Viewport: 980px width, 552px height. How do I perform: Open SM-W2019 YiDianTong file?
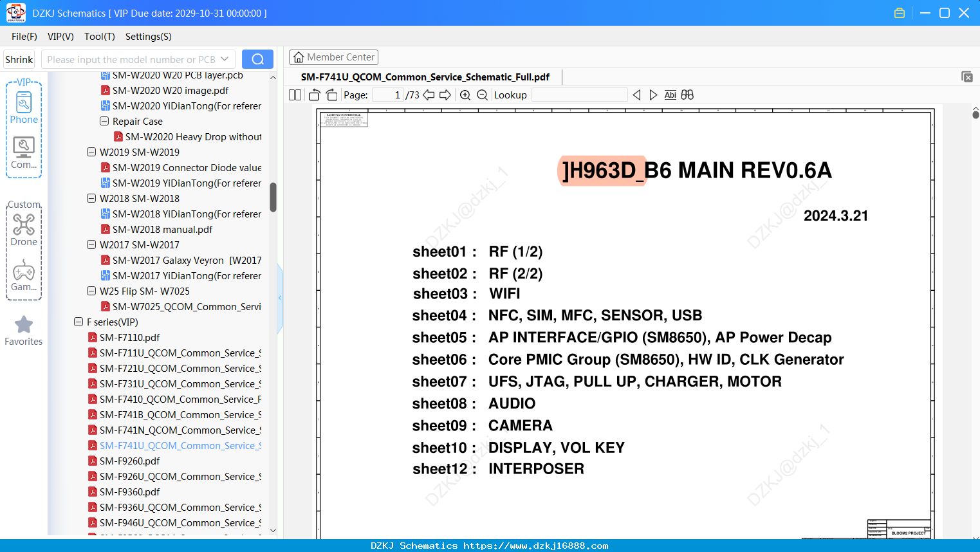(x=181, y=183)
